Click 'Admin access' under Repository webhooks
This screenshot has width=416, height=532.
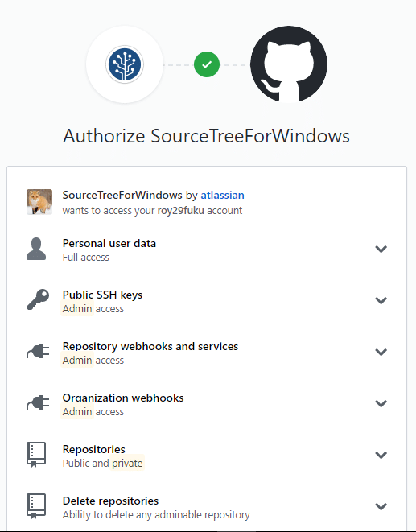(x=93, y=360)
